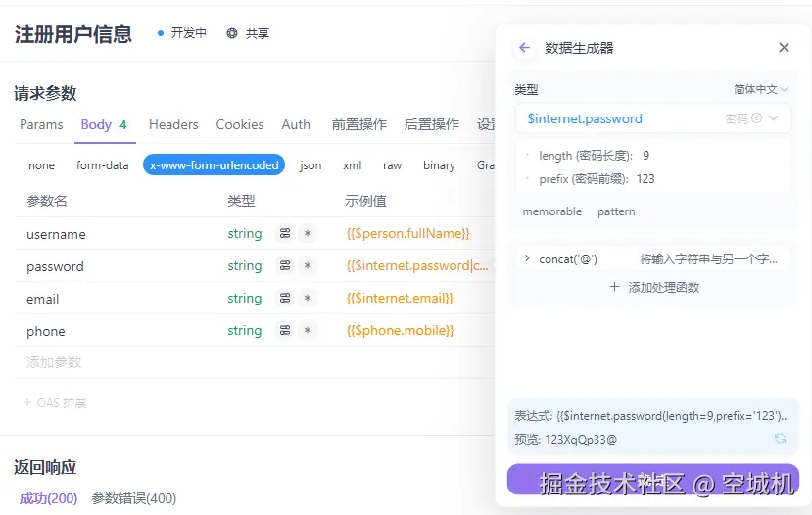
Task: Click the 共享 share button
Action: [248, 33]
